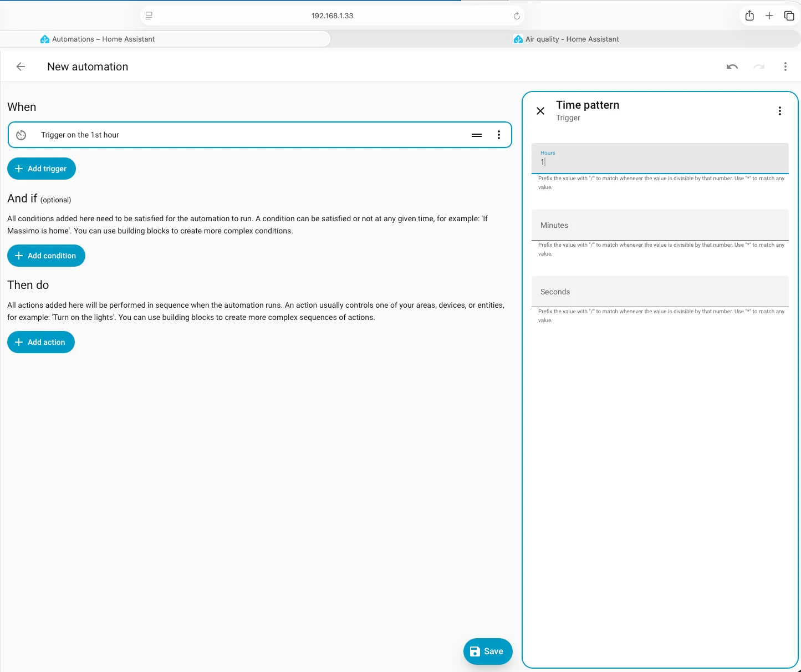Open the three-dot menu on the trigger row
The width and height of the screenshot is (801, 672).
(x=498, y=135)
